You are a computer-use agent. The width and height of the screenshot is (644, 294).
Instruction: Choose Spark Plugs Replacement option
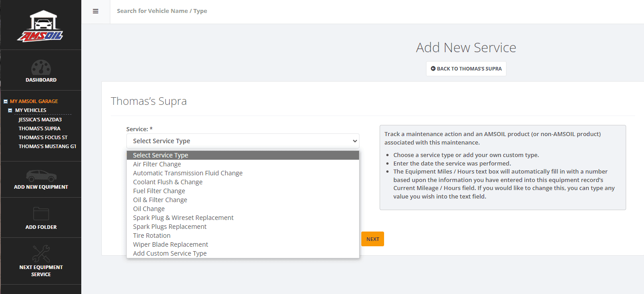click(243, 227)
